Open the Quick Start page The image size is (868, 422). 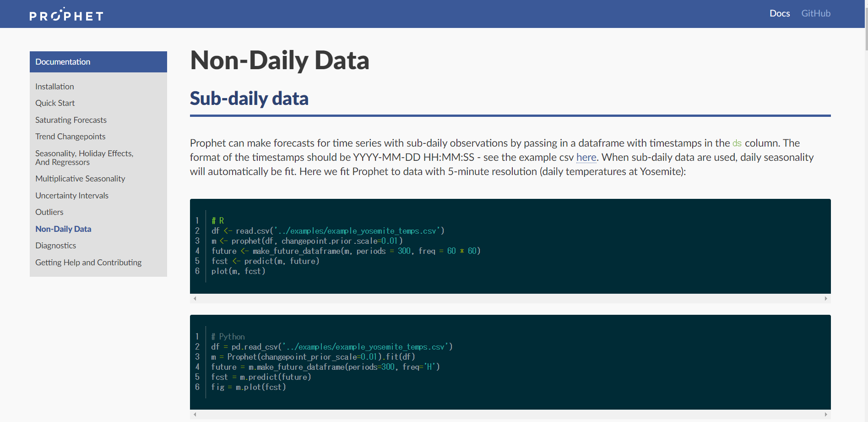(55, 103)
